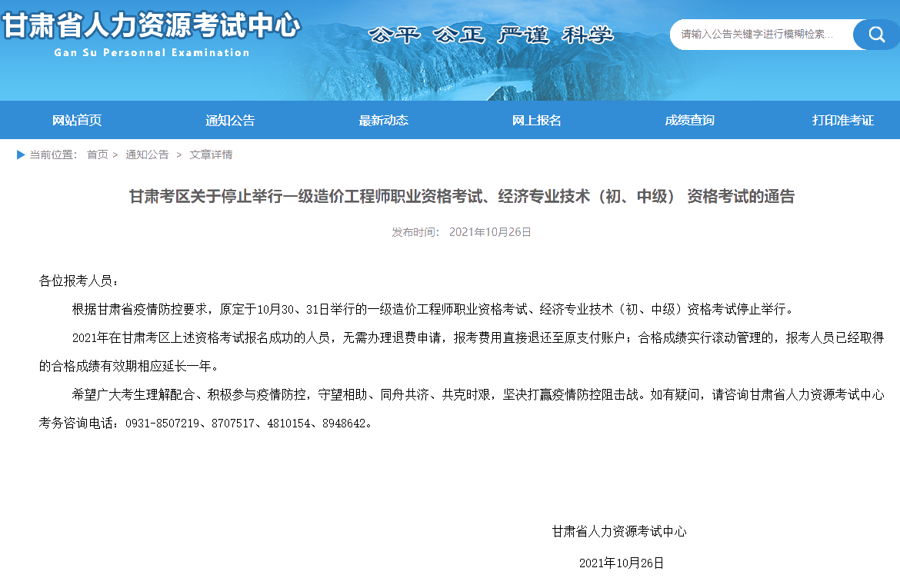This screenshot has height=588, width=900.
Task: Click the signature 甘肃省人力资源考试中心 at bottom
Action: click(618, 532)
